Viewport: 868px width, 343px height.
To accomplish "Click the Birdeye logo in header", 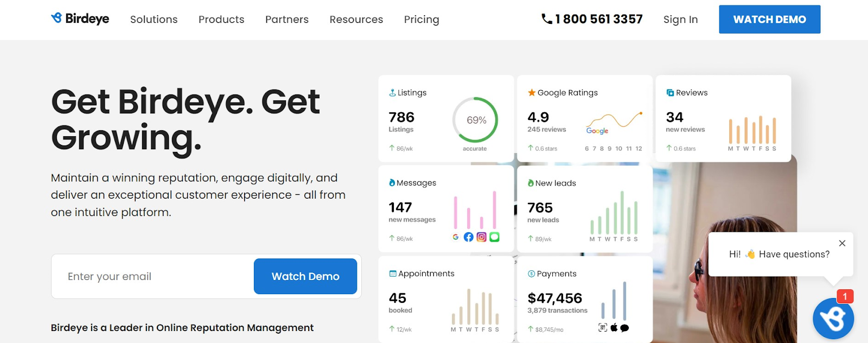I will coord(80,19).
